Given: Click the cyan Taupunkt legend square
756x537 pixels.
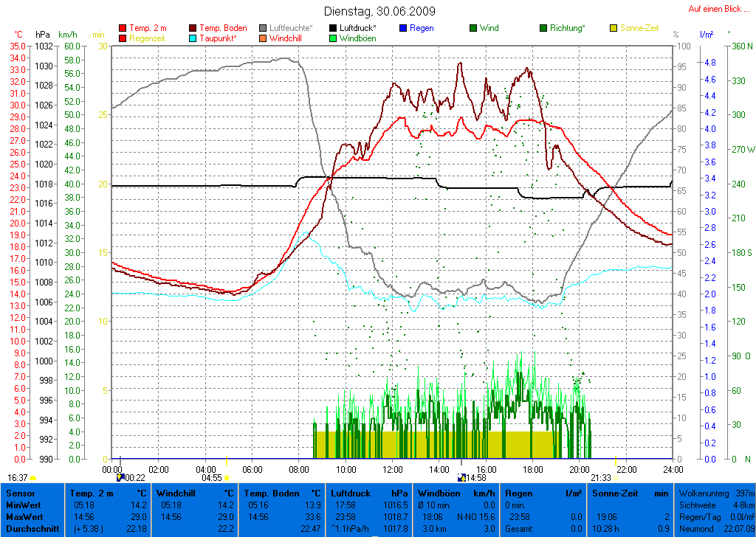Looking at the screenshot, I should tap(193, 38).
